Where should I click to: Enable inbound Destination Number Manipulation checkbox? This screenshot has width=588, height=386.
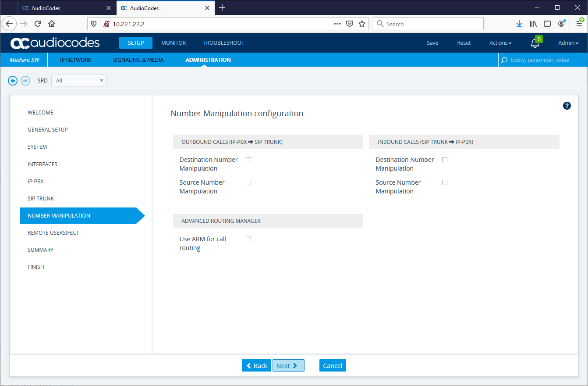coord(445,160)
